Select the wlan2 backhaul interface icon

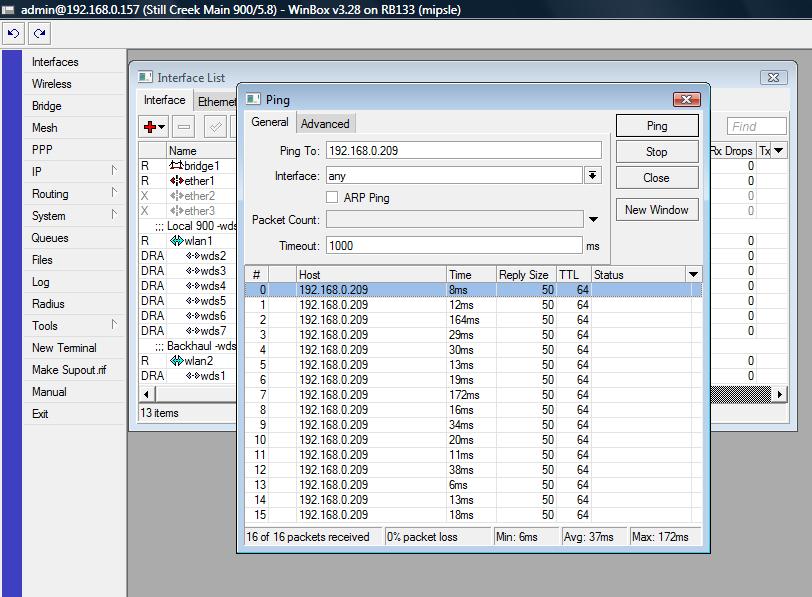click(x=176, y=361)
